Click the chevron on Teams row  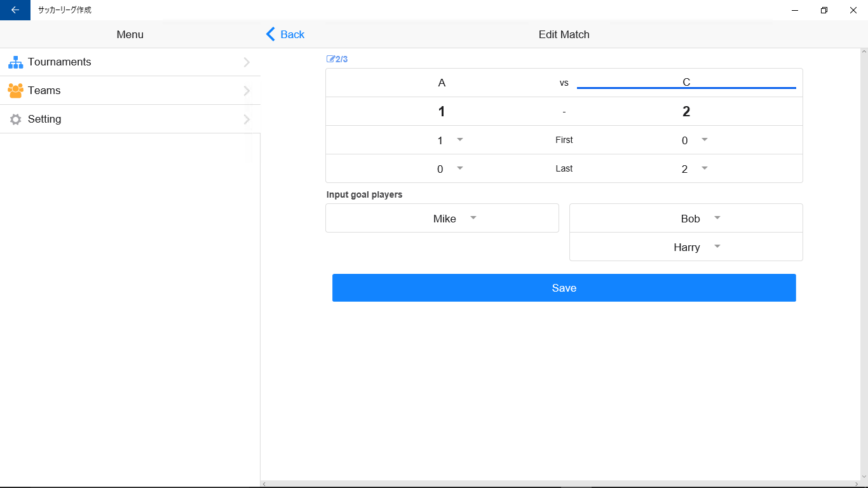247,91
